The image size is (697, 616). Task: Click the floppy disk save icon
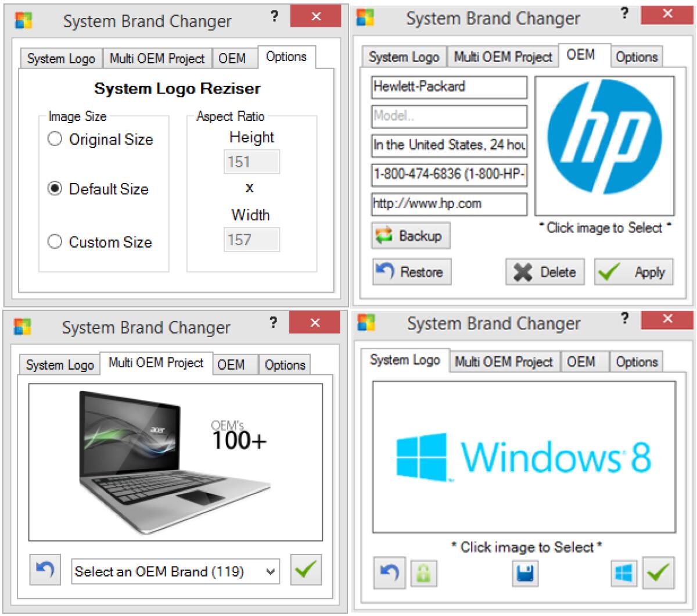click(x=526, y=573)
